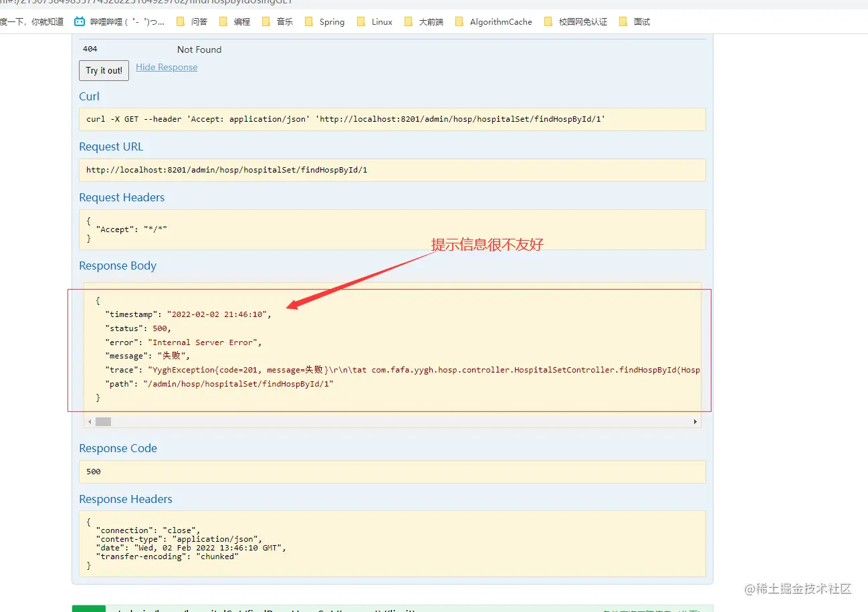The width and height of the screenshot is (868, 612).
Task: Open the Spring bookmark folder
Action: tap(324, 21)
